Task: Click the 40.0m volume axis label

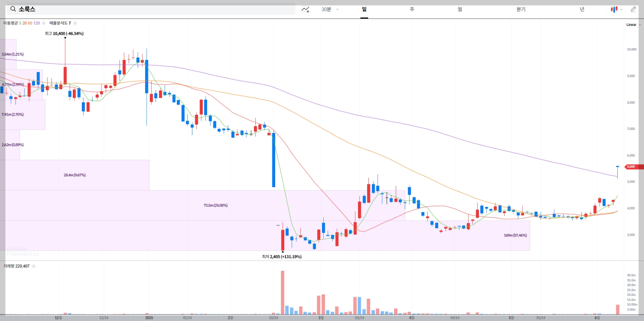Action: point(631,275)
